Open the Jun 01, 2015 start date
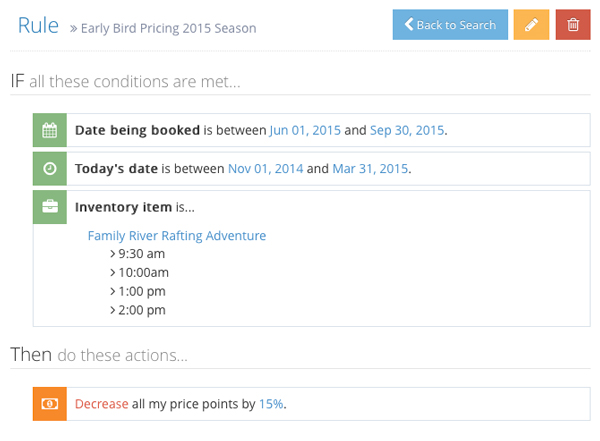The height and width of the screenshot is (441, 600). coord(304,130)
